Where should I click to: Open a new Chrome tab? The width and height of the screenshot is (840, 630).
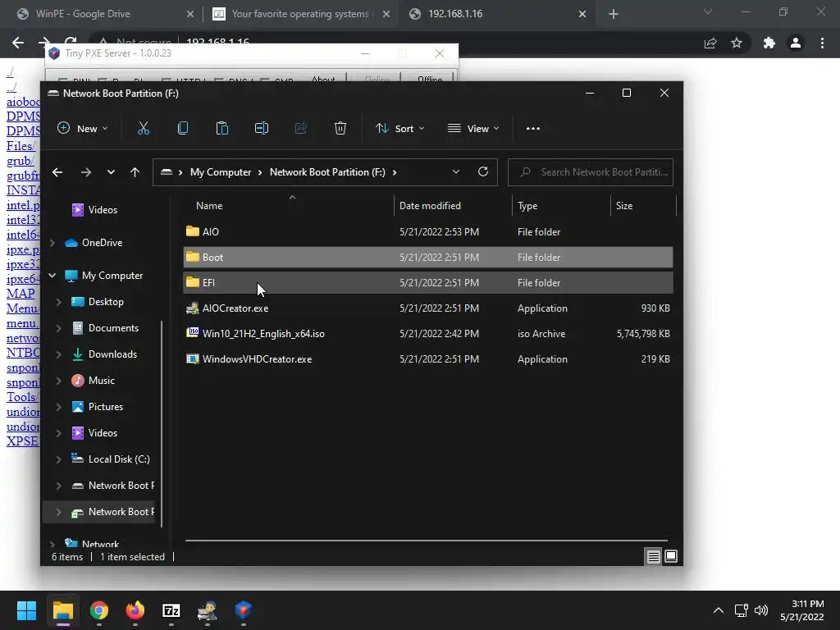(x=614, y=14)
